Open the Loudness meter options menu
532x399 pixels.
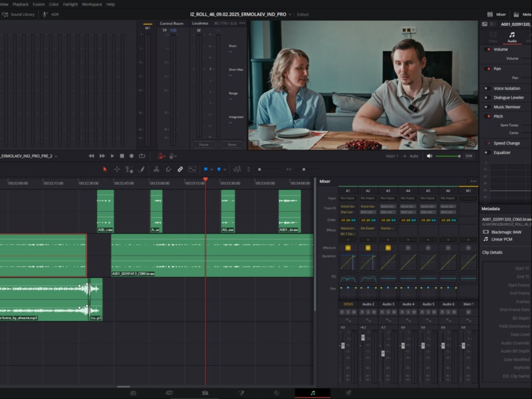[x=242, y=24]
